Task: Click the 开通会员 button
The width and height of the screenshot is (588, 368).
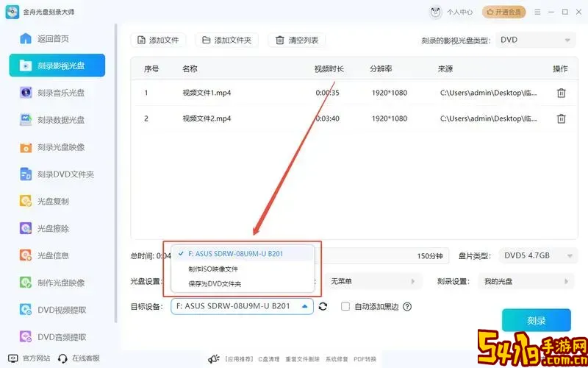Action: tap(503, 12)
